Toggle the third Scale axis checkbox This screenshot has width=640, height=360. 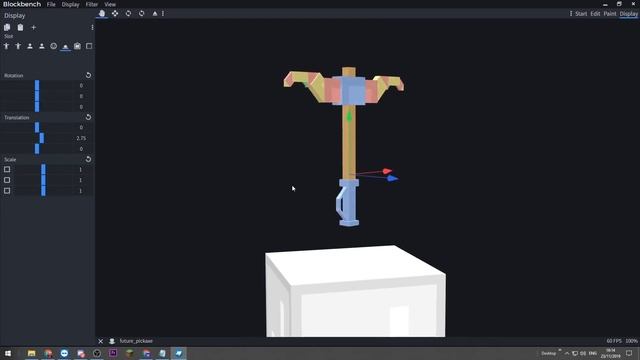click(7, 191)
